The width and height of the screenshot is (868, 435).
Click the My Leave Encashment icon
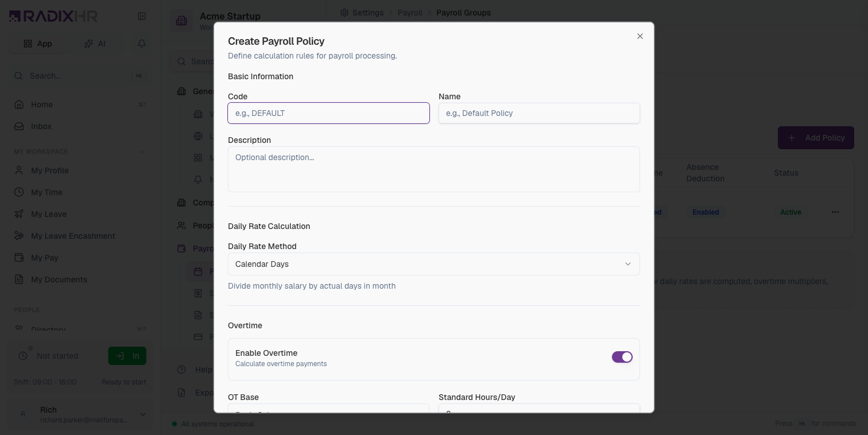click(20, 236)
